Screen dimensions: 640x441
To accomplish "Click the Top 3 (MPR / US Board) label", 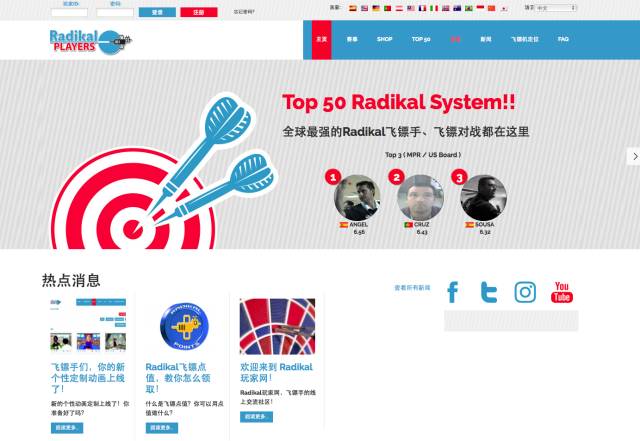I will 423,155.
